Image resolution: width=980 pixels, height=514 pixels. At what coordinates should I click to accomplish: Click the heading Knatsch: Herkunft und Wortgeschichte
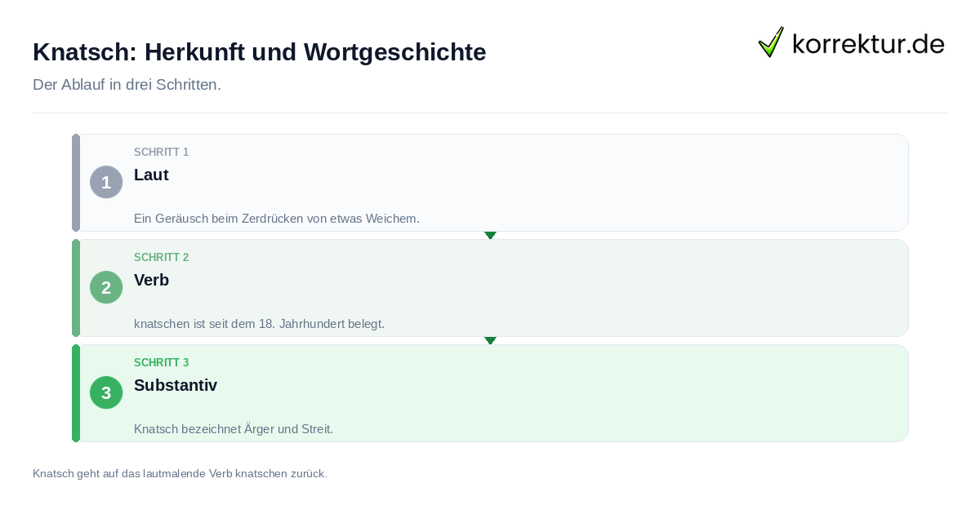click(x=259, y=52)
